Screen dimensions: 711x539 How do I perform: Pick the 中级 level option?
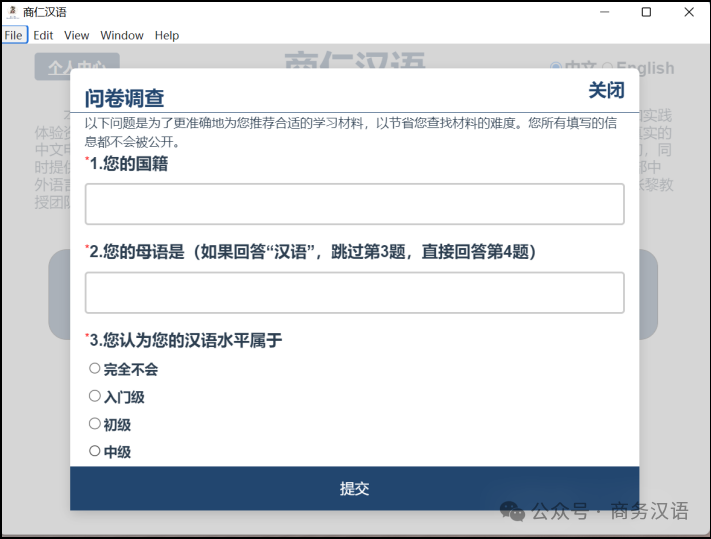[95, 451]
